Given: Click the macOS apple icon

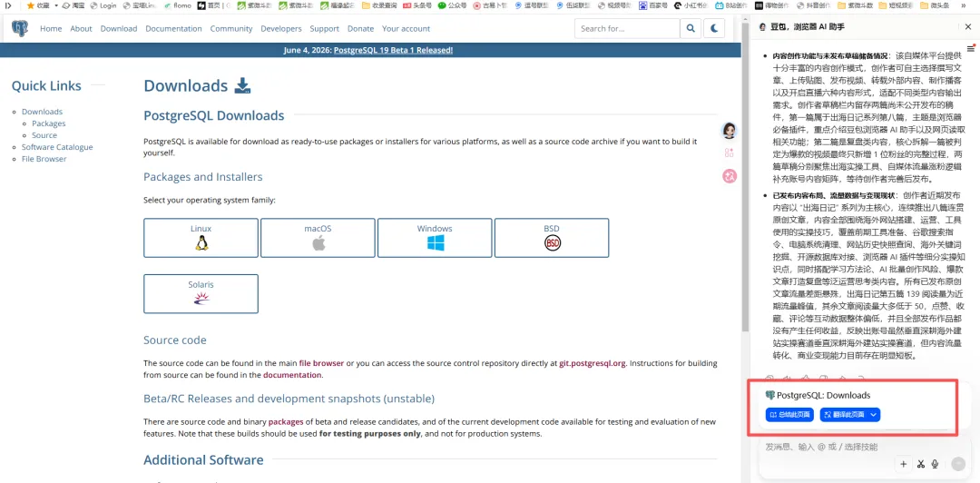Looking at the screenshot, I should (x=318, y=242).
